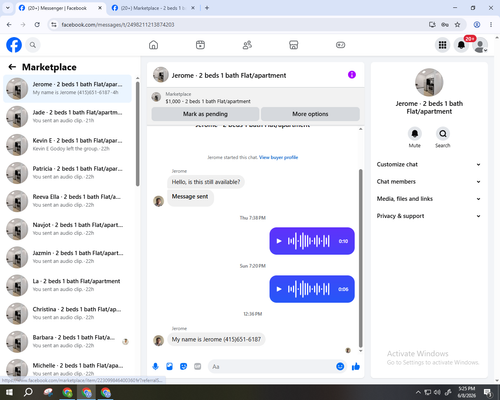The width and height of the screenshot is (500, 400).
Task: Open the account profile avatar menu
Action: coord(480,45)
